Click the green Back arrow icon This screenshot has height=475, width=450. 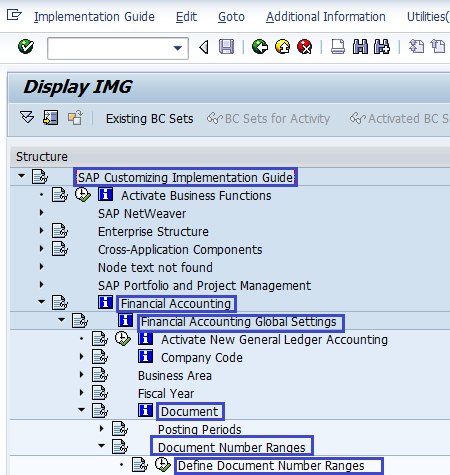260,47
